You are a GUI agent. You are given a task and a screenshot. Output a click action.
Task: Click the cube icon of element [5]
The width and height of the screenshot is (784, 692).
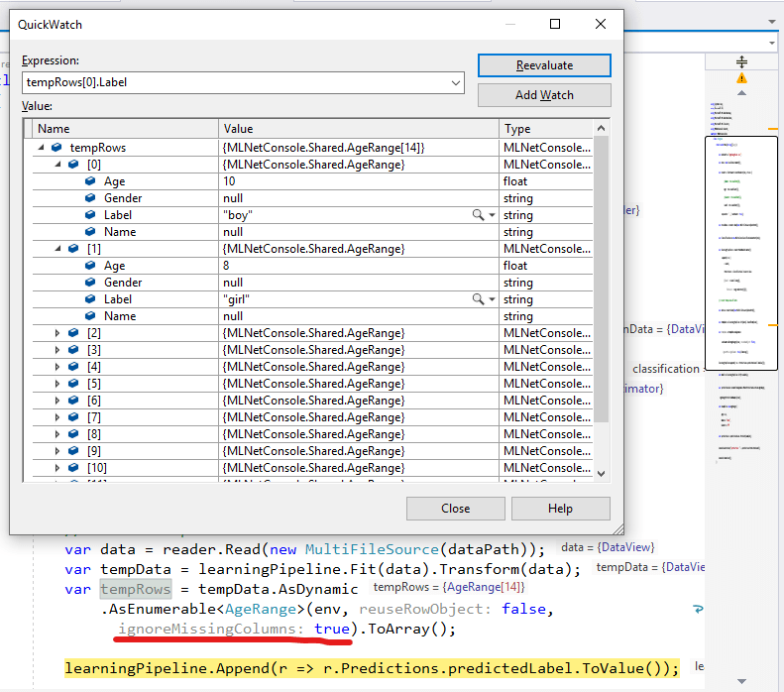(x=73, y=384)
